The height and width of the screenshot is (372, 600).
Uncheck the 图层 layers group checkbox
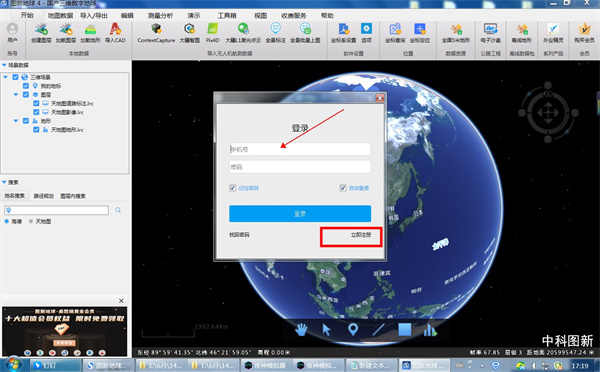pos(26,95)
